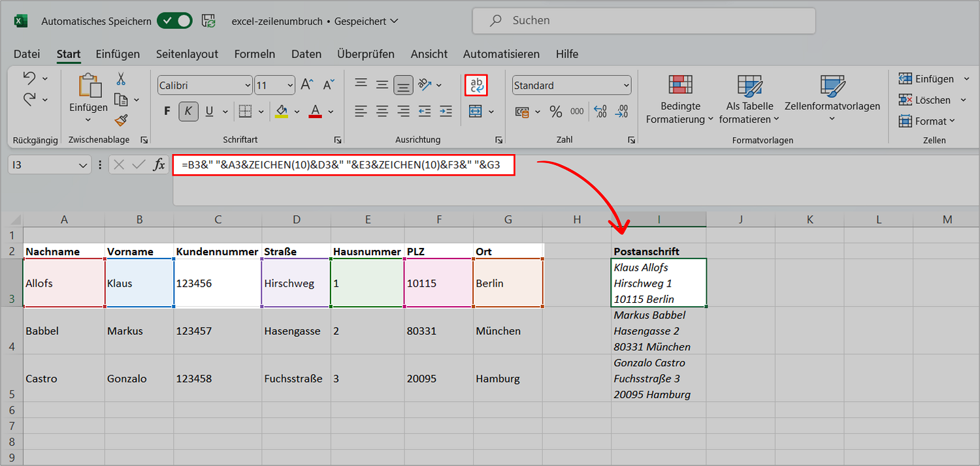
Task: Switch to the Einfügen ribbon tab
Action: (x=118, y=54)
